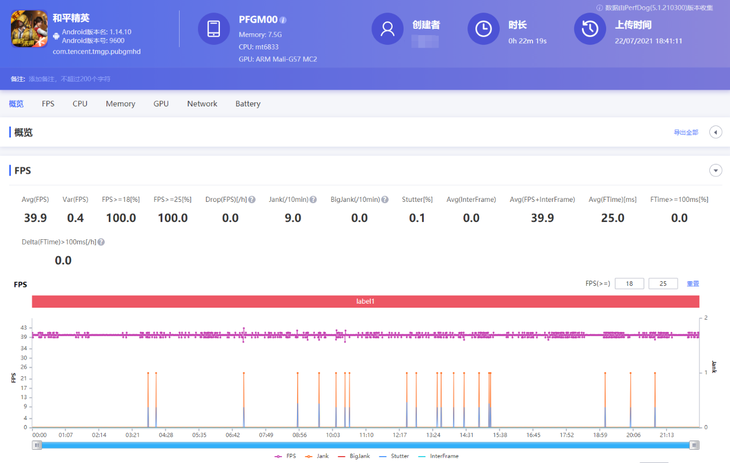Click the upload time history icon

coord(590,29)
